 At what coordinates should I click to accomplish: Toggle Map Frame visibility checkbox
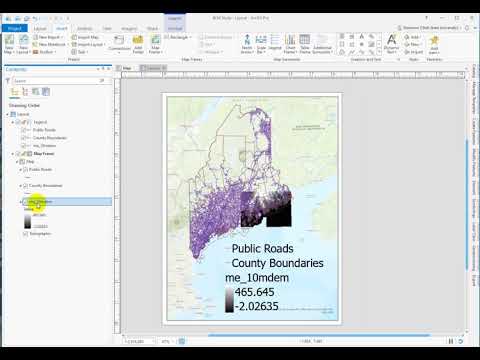[x=18, y=154]
